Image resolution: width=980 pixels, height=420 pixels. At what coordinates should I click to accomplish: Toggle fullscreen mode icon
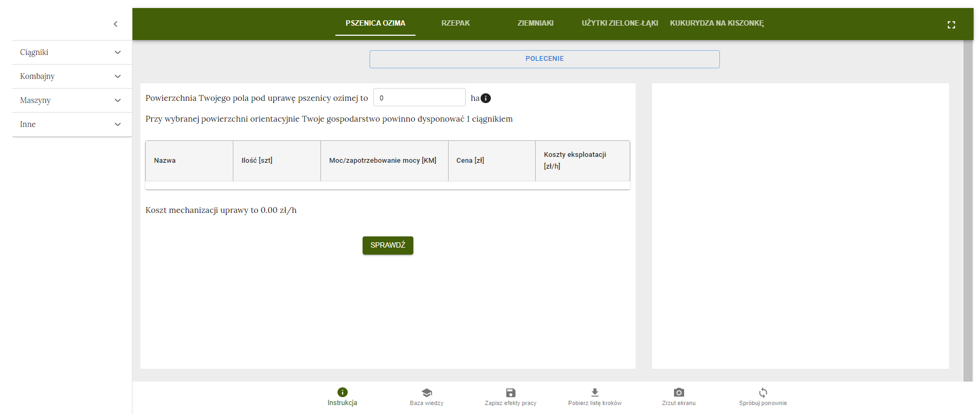pos(951,25)
